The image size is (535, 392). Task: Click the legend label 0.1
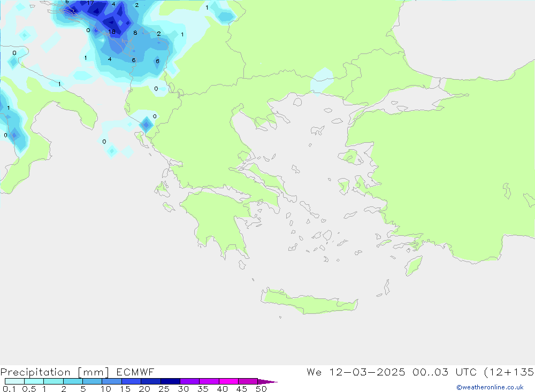pos(9,389)
